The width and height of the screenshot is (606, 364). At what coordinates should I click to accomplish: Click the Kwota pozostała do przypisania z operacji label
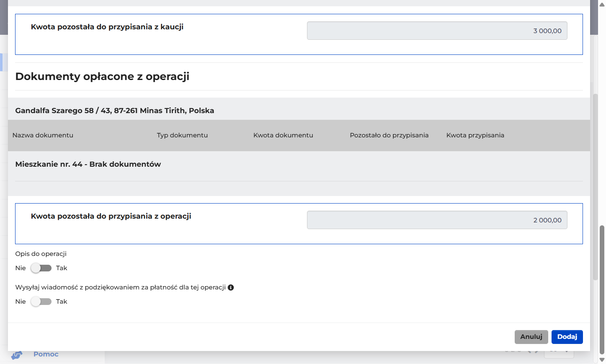[x=111, y=216]
